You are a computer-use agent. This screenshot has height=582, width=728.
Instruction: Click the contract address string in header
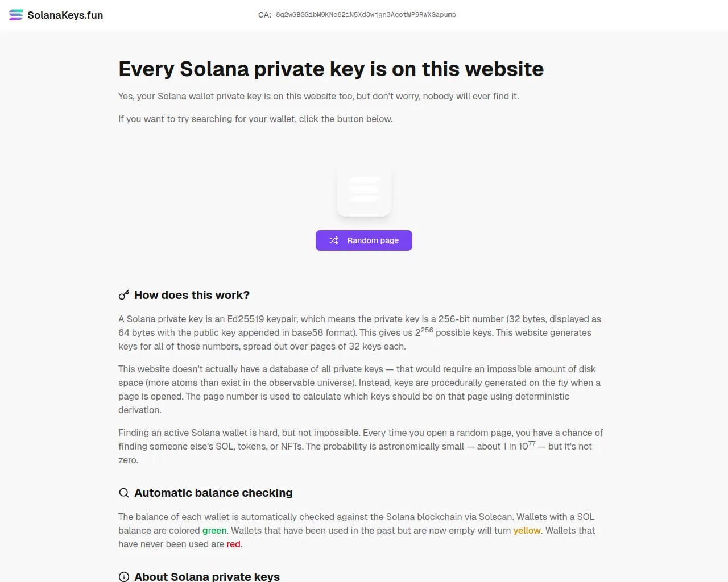pos(366,15)
